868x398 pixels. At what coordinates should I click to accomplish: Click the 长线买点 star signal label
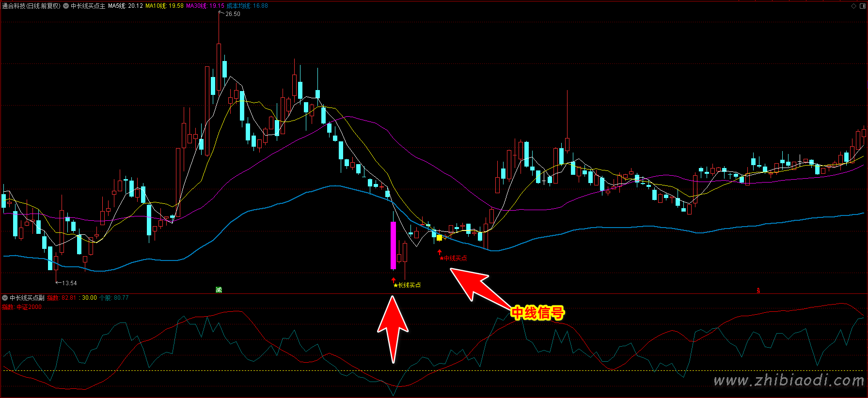(x=407, y=285)
